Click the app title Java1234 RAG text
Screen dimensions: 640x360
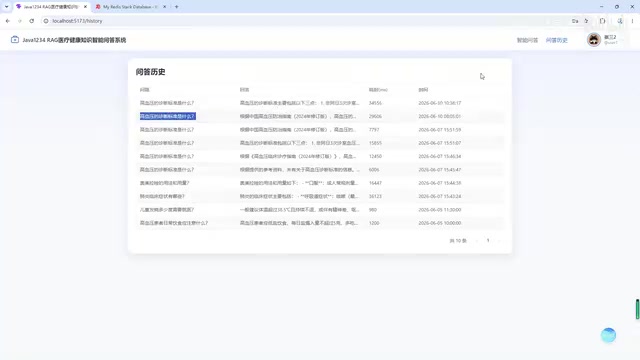point(74,40)
